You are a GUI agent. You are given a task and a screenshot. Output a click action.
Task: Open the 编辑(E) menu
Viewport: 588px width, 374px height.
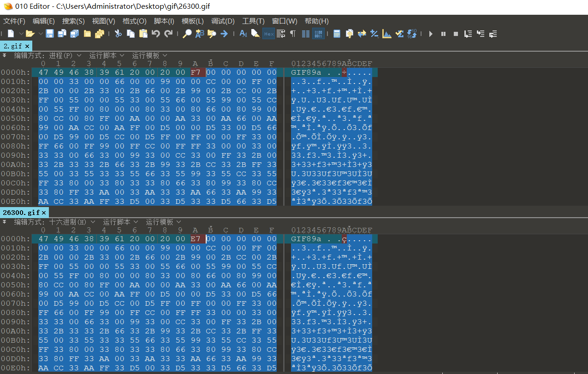coord(44,21)
